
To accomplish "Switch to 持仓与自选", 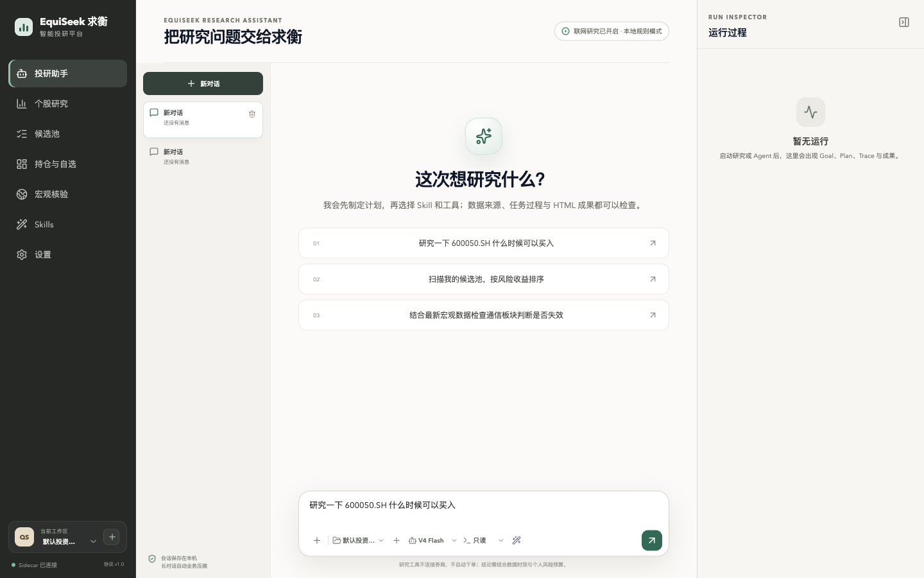I will click(68, 164).
